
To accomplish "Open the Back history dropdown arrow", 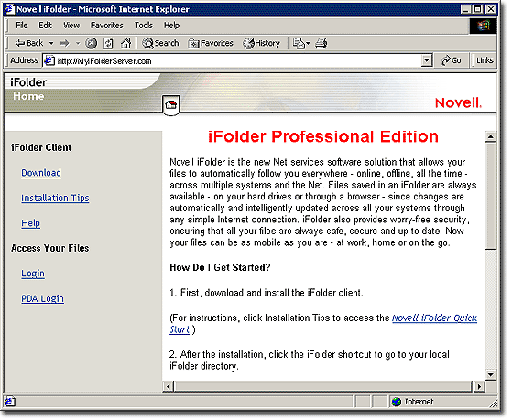I will [x=51, y=43].
